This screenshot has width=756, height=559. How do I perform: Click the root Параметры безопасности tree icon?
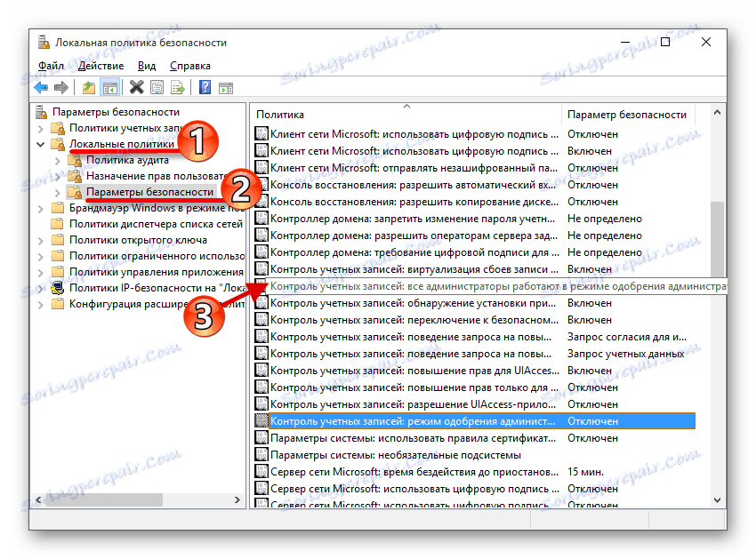(x=42, y=112)
